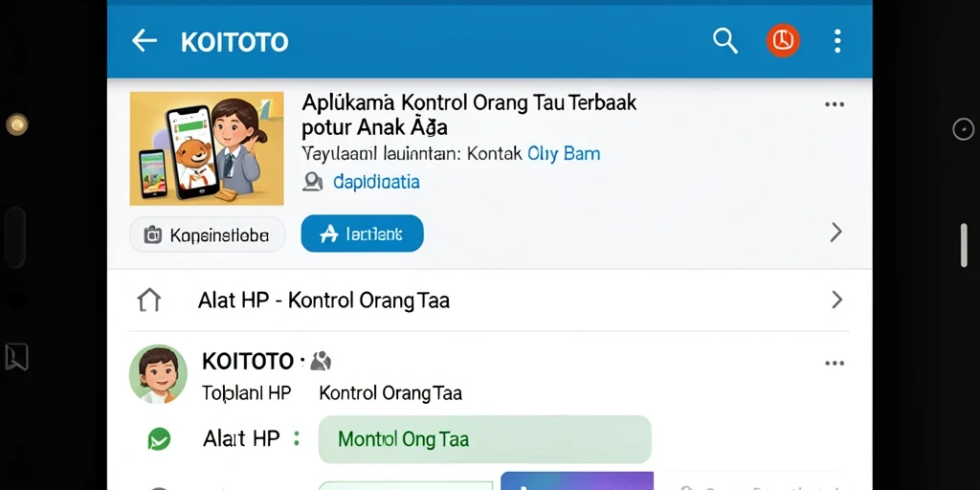The image size is (980, 490).
Task: Follow the Oliy Bam link
Action: 564,154
